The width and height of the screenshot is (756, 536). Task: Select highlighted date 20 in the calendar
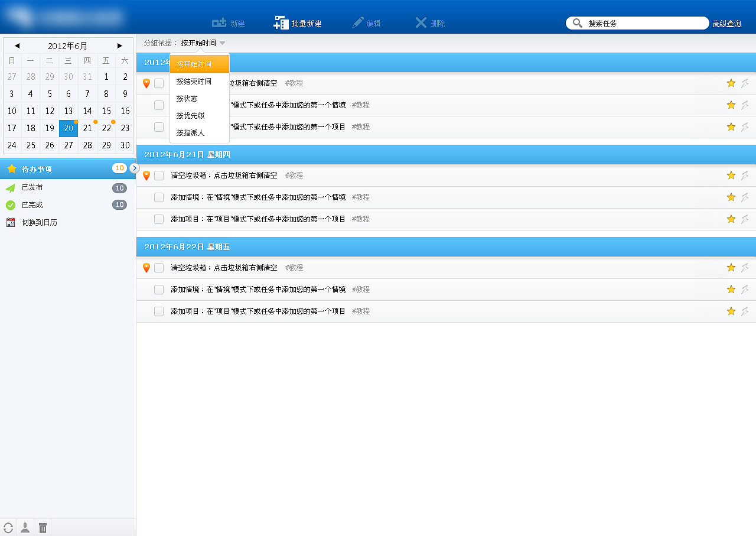(69, 128)
